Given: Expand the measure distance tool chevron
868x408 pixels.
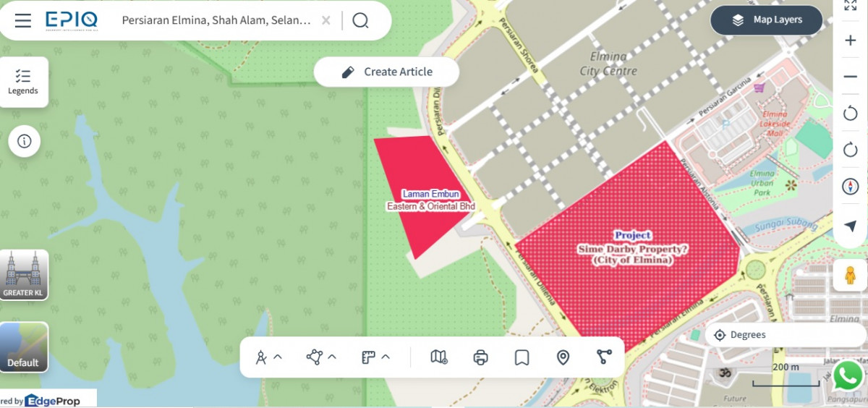Looking at the screenshot, I should [x=278, y=357].
